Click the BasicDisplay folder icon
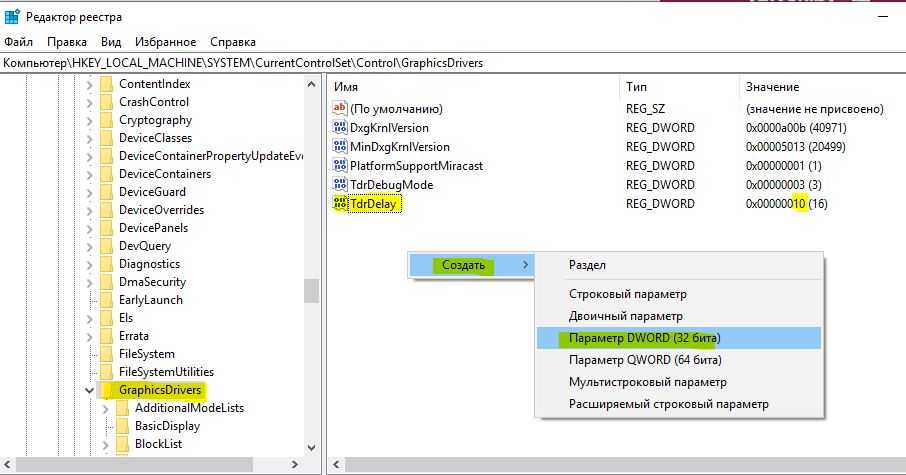Screen dimensions: 906x475 click(x=122, y=425)
